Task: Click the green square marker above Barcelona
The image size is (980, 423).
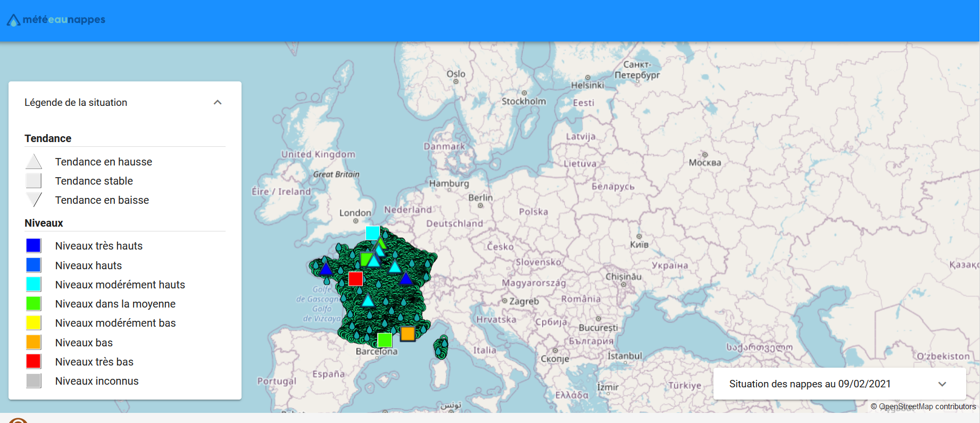Action: pyautogui.click(x=385, y=339)
